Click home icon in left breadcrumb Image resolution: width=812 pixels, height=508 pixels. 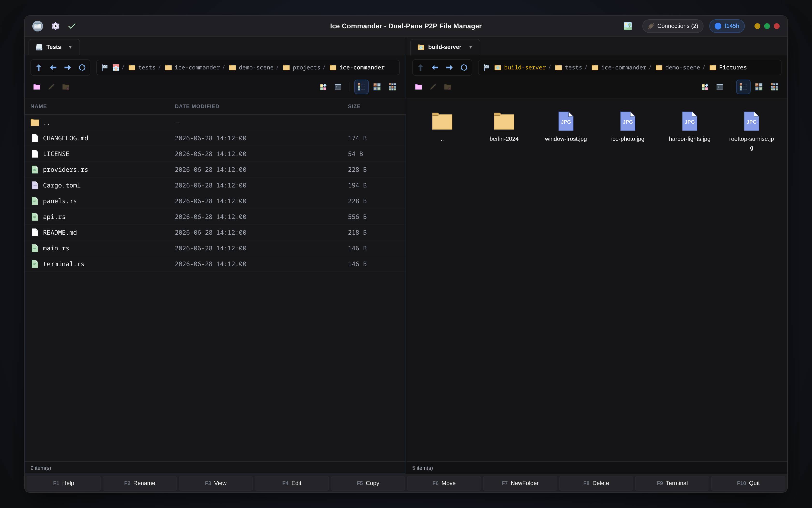(116, 67)
